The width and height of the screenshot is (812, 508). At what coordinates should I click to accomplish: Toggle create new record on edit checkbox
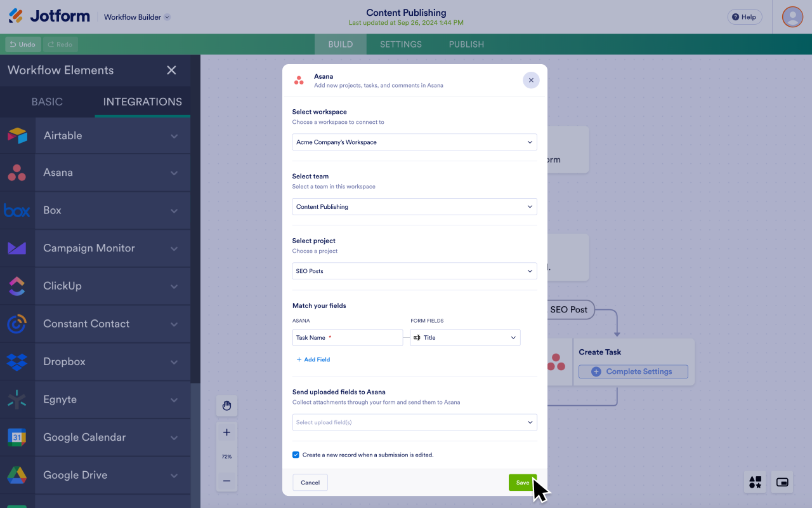tap(296, 455)
